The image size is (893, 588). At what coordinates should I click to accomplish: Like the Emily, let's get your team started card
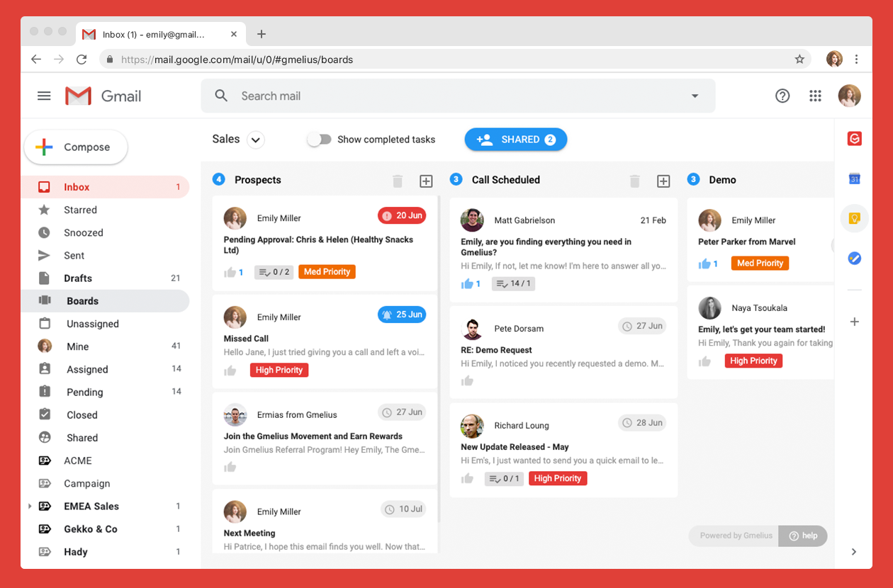(704, 361)
